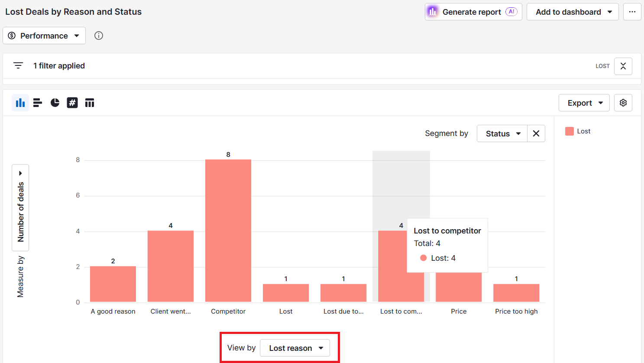Click the filter icon above the chart
Viewport: 644px width, 363px height.
[18, 65]
